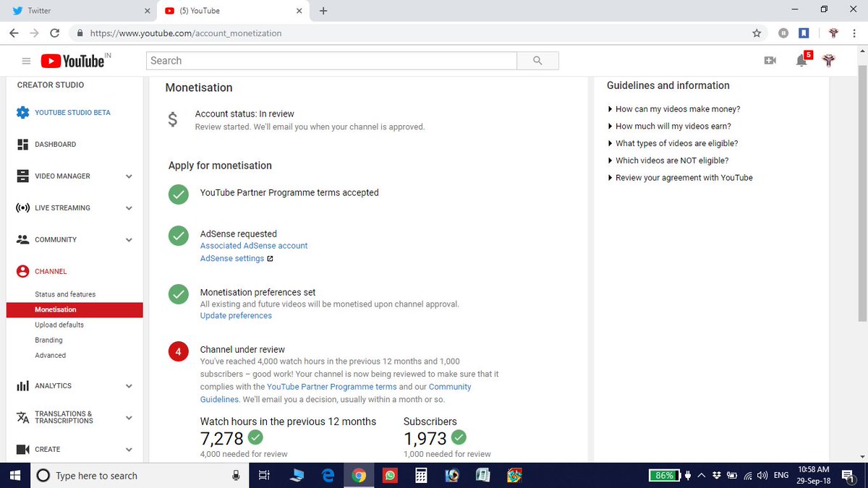The width and height of the screenshot is (868, 488).
Task: Click the ENG language indicator
Action: 781,475
